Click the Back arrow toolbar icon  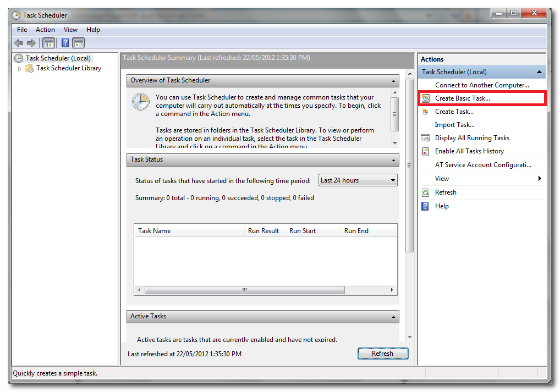pos(19,43)
